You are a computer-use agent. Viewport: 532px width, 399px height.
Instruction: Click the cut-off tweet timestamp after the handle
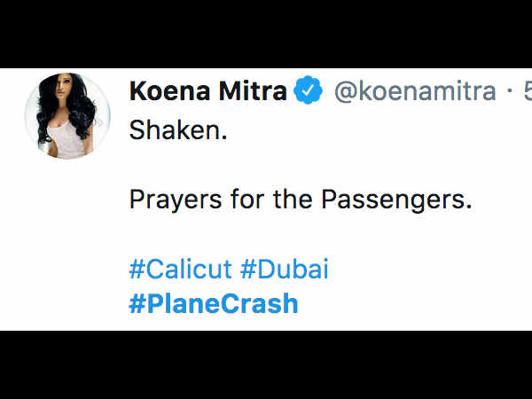pyautogui.click(x=528, y=91)
